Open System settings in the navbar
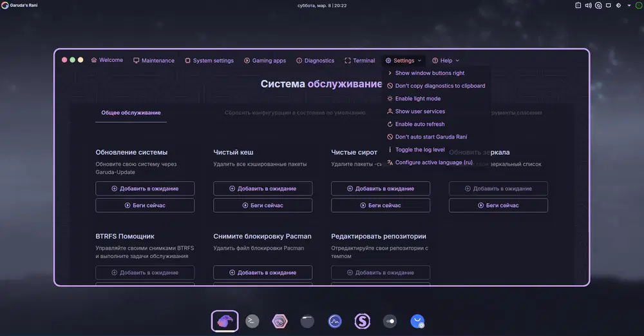 [209, 61]
